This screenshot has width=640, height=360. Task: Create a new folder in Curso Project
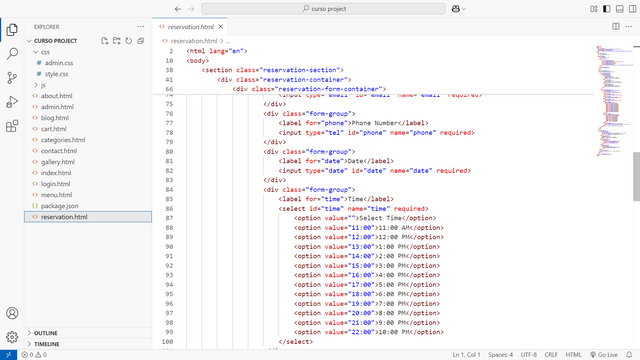117,41
